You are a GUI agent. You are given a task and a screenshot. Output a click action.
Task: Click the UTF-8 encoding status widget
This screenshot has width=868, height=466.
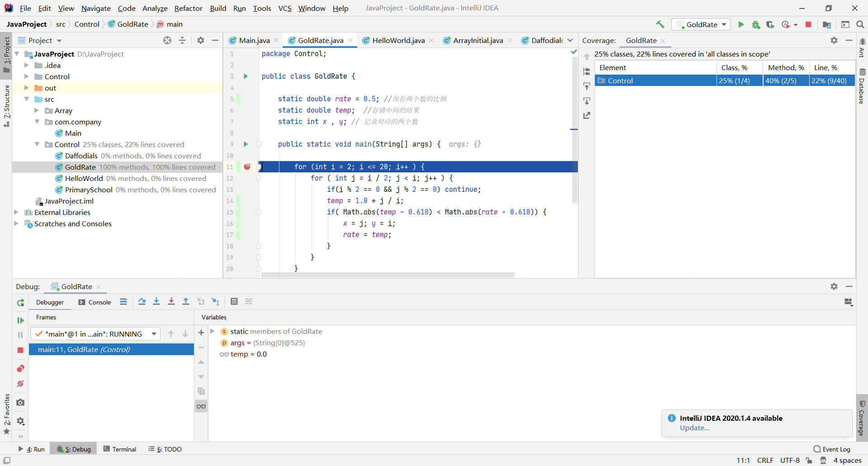pyautogui.click(x=790, y=460)
